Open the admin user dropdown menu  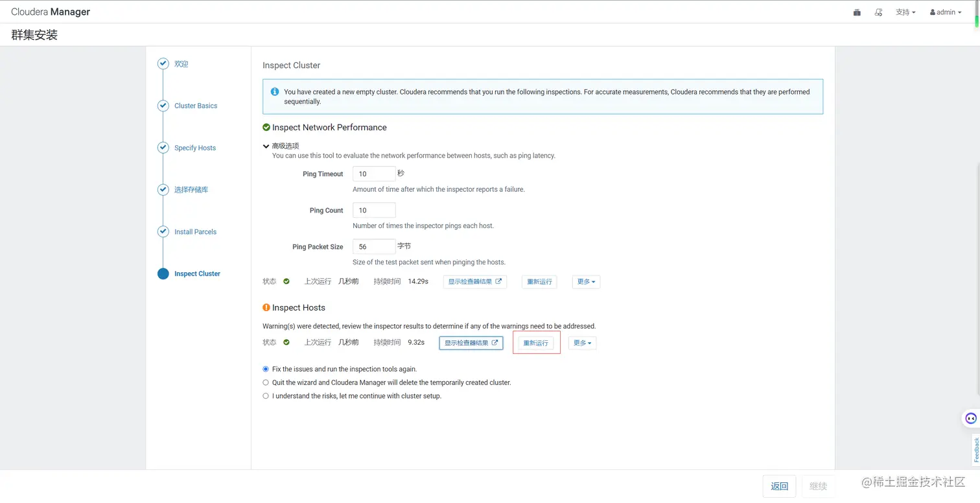tap(946, 12)
